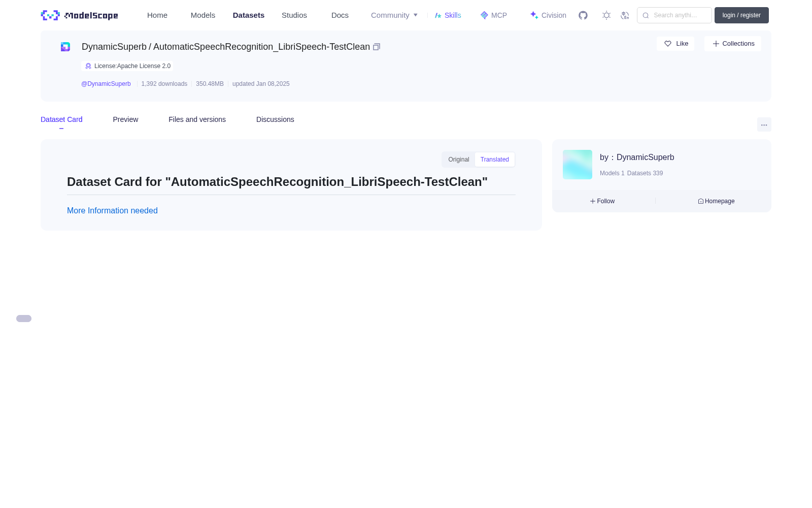Switch language with the translate icon
812x508 pixels.
625,15
